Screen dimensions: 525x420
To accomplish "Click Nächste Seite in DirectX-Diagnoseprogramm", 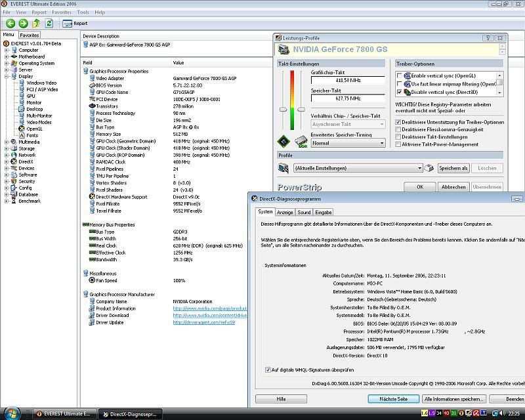I will click(x=393, y=399).
